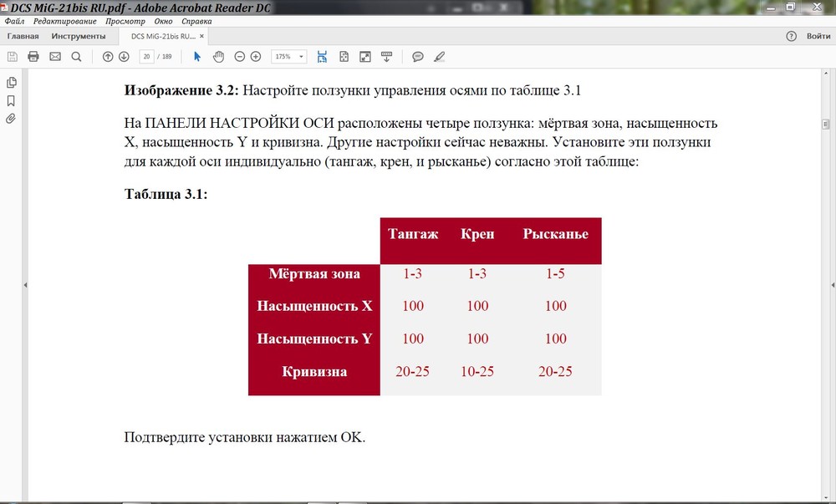The width and height of the screenshot is (836, 504).
Task: Close the DCS MiG-21bis document tab
Action: (x=201, y=36)
